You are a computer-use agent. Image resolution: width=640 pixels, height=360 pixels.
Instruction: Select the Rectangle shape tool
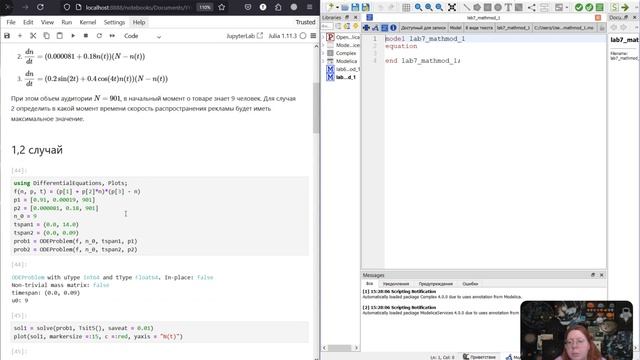(487, 7)
